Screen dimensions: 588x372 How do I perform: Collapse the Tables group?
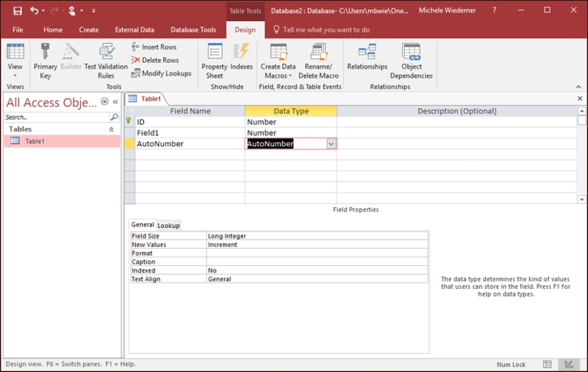tap(111, 129)
